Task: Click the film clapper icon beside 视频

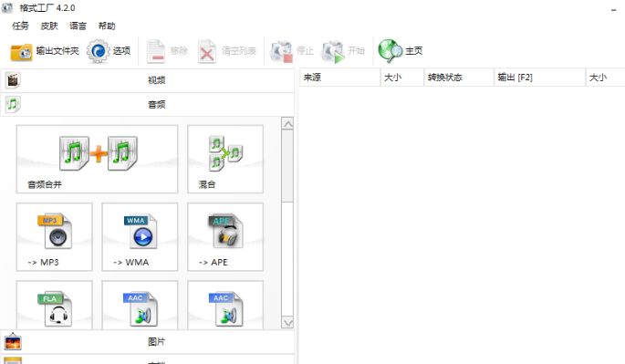Action: point(13,80)
